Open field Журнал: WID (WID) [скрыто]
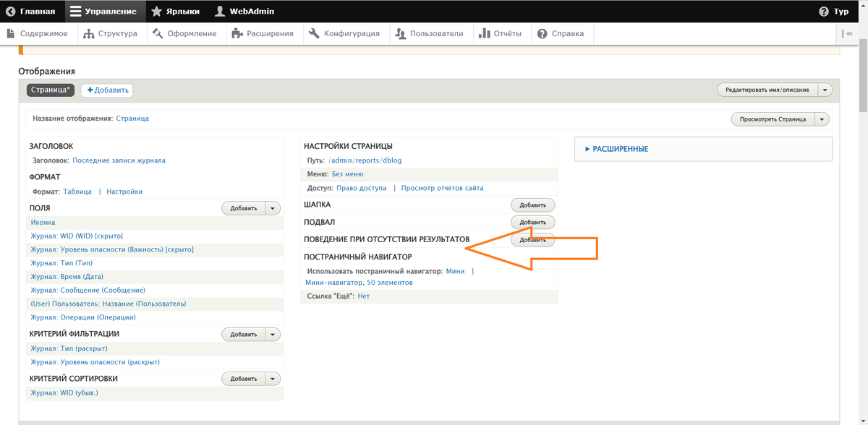Viewport: 868px width, 425px height. pos(77,236)
